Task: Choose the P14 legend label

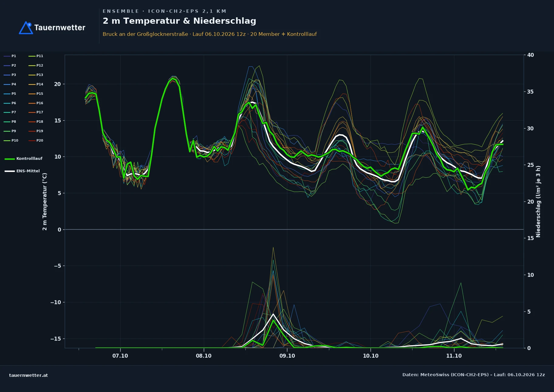Action: tap(36, 84)
